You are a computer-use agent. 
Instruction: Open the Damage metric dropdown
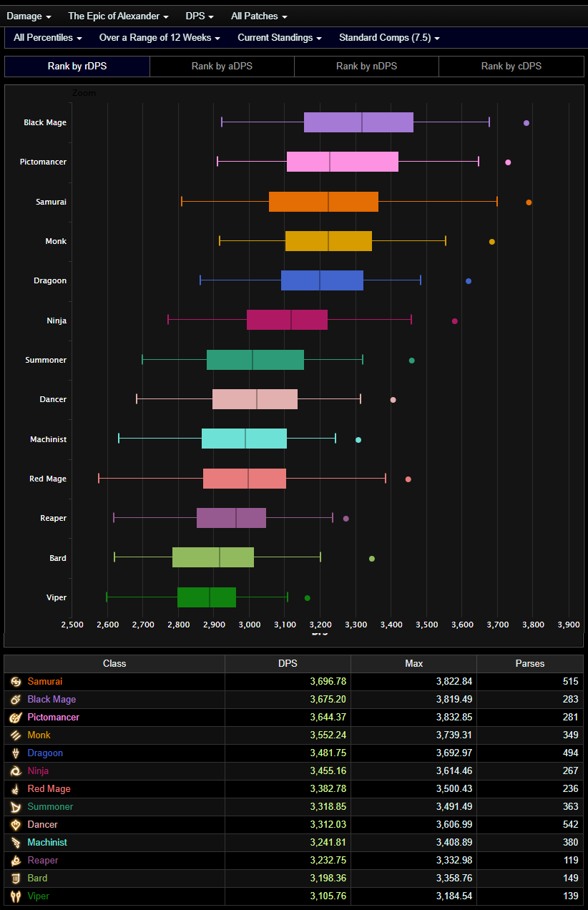pyautogui.click(x=29, y=16)
